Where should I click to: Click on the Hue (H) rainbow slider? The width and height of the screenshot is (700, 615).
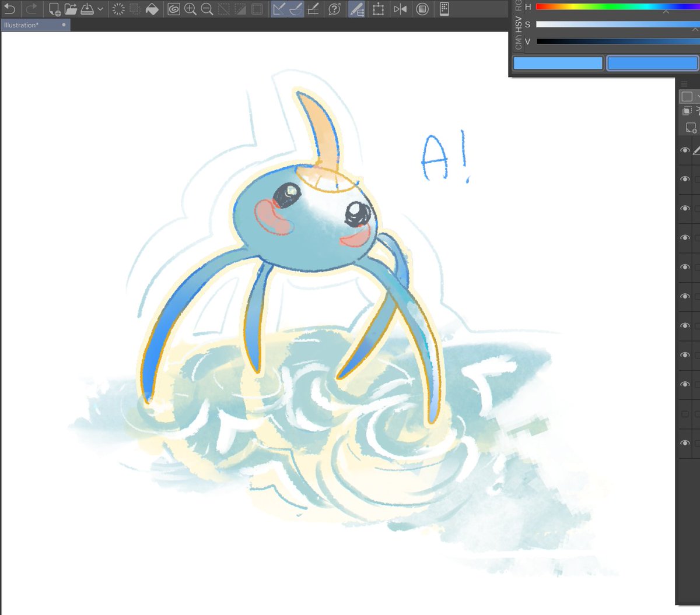click(x=618, y=7)
